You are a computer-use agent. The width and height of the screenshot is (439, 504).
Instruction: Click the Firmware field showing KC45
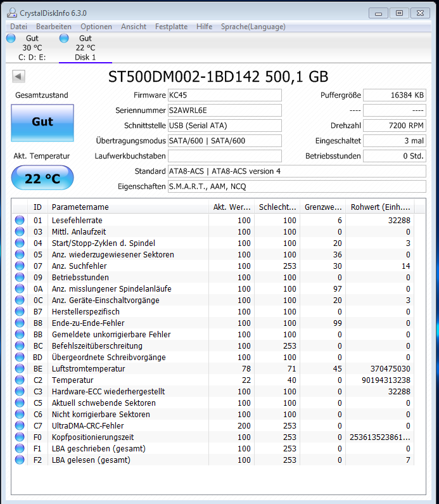pyautogui.click(x=225, y=95)
